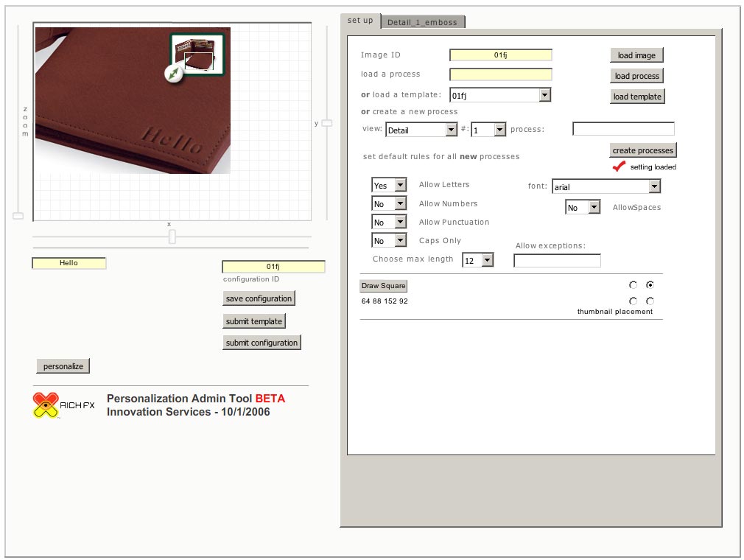
Task: Click the process name input field
Action: [623, 129]
